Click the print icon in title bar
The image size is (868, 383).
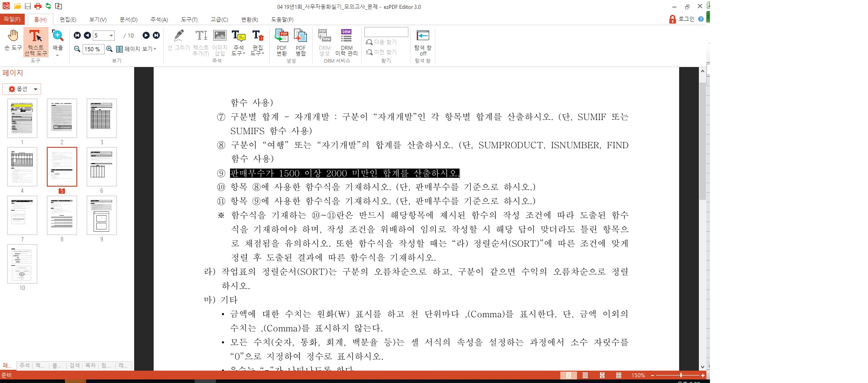point(38,6)
